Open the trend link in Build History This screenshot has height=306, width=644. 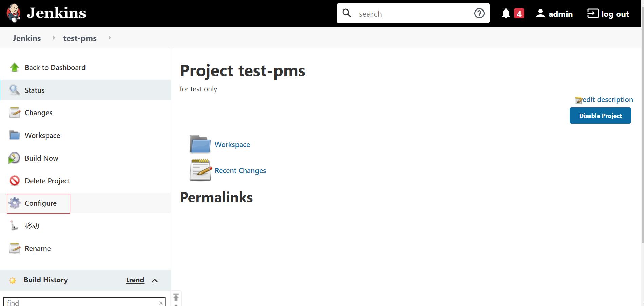(135, 280)
